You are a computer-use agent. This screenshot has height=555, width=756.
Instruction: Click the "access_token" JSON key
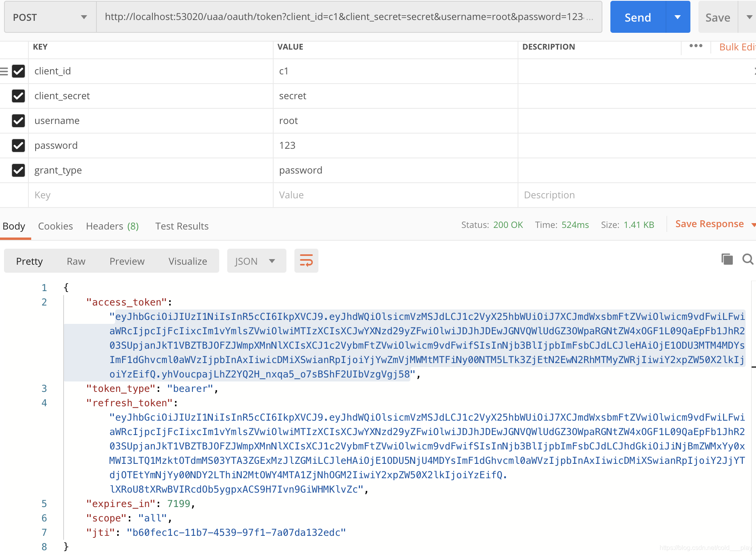127,302
